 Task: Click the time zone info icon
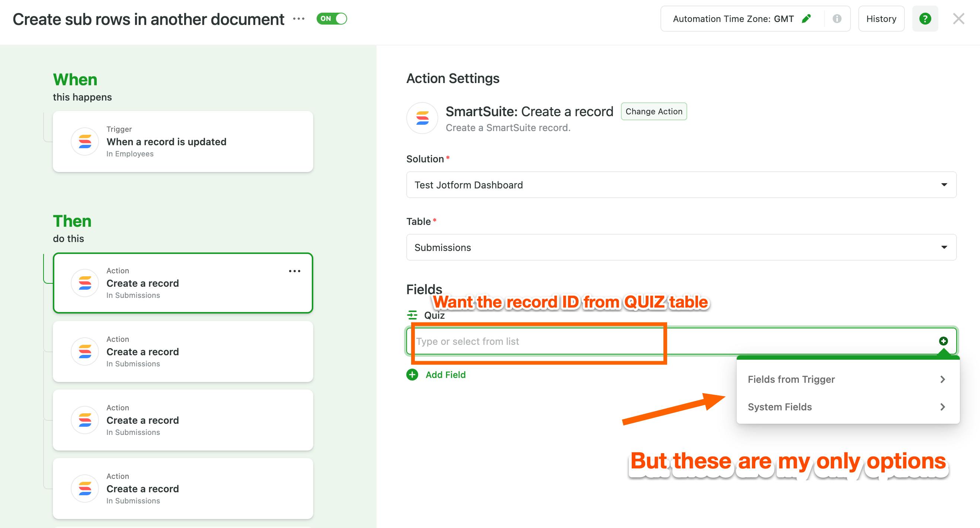pyautogui.click(x=837, y=19)
